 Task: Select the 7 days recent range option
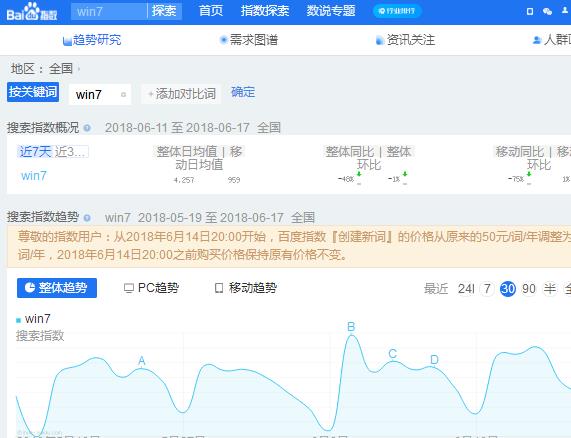487,289
